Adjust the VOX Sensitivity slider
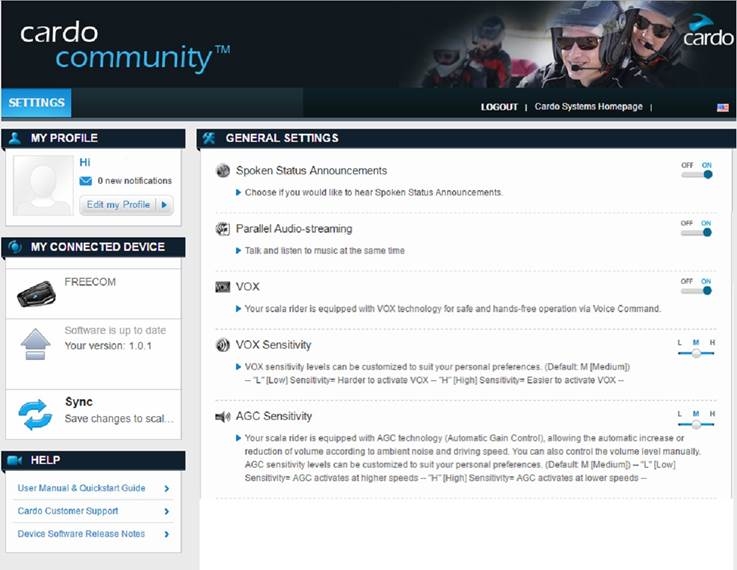Viewport: 737px width, 570px height. tap(696, 353)
